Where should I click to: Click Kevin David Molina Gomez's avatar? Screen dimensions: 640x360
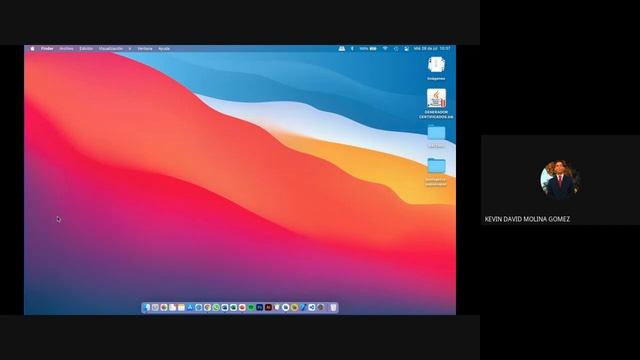(560, 180)
